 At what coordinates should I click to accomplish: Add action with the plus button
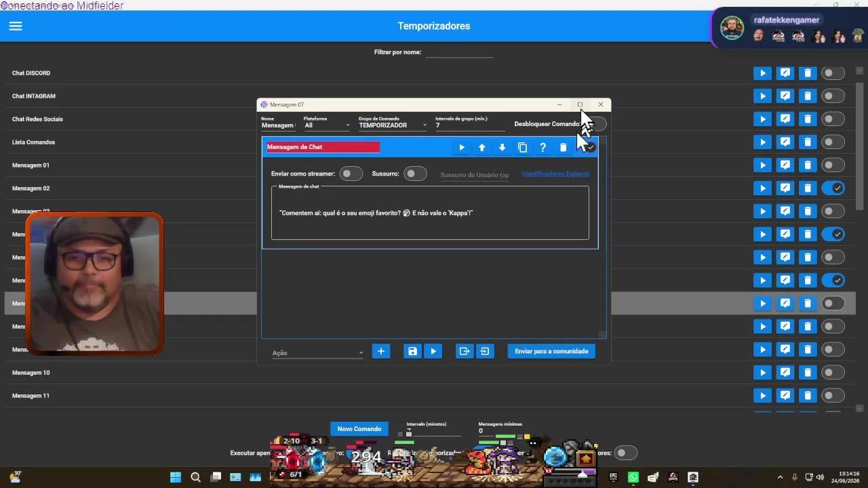(381, 351)
